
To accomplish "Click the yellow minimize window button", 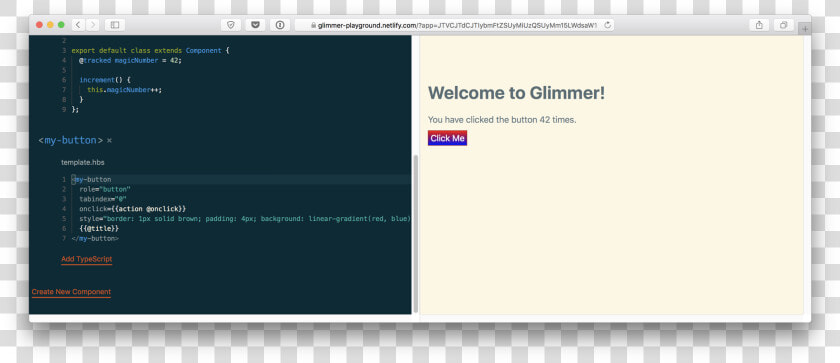I will point(50,25).
